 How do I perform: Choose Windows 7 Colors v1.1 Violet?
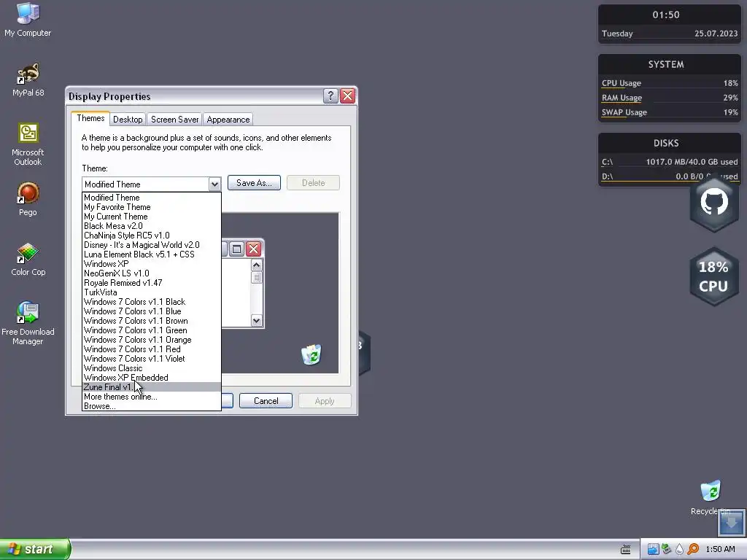tap(152, 359)
